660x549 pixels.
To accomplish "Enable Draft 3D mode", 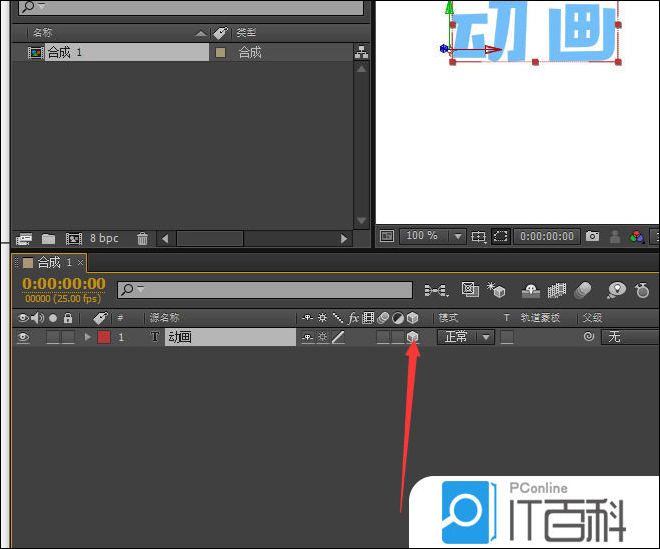I will (x=496, y=290).
